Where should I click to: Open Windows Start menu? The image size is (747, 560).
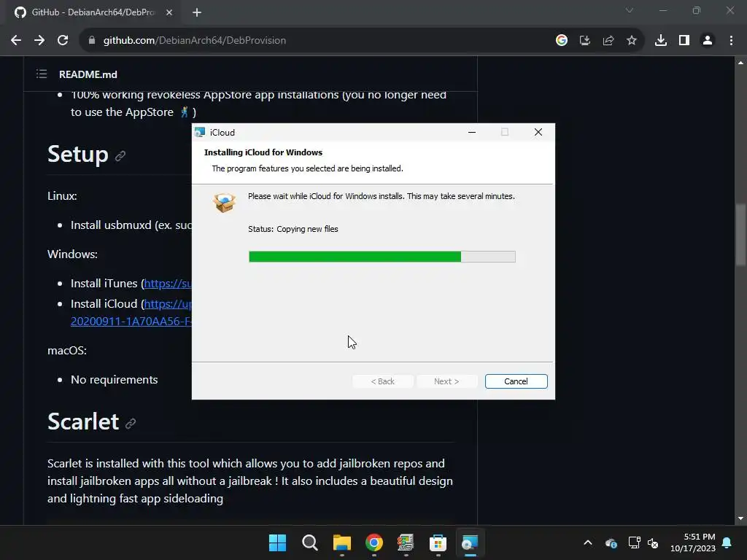(278, 542)
